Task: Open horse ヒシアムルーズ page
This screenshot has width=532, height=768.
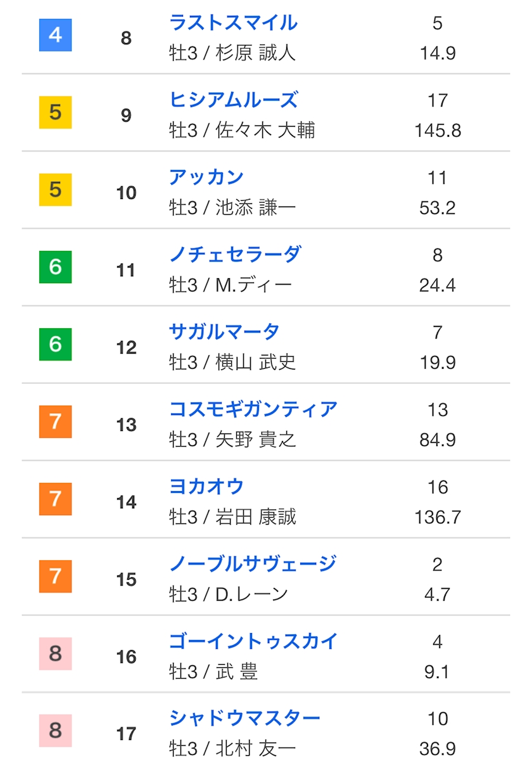Action: [233, 100]
